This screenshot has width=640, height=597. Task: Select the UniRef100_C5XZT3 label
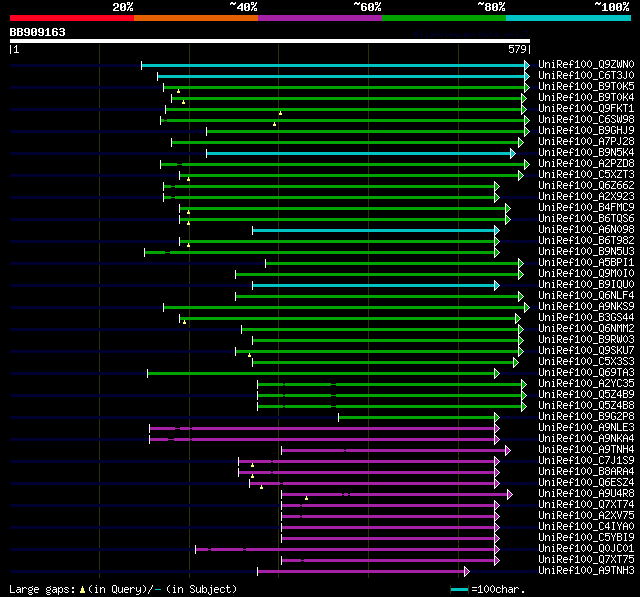point(586,175)
